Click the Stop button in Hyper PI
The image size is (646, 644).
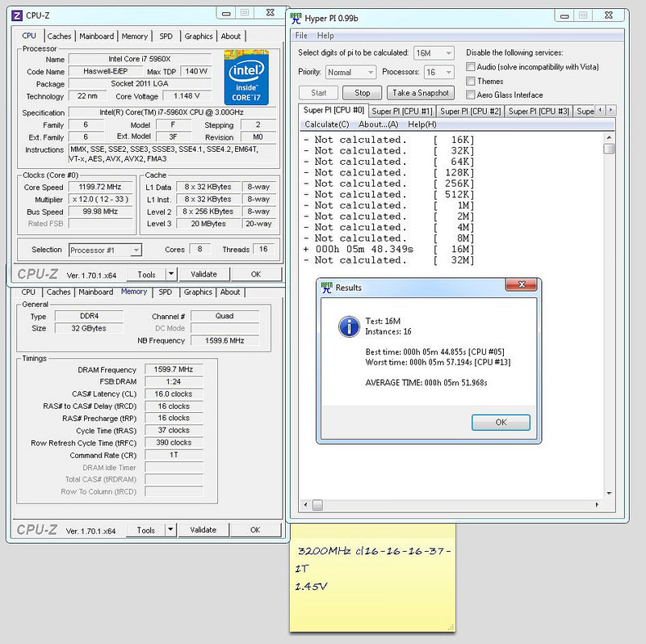click(x=362, y=93)
